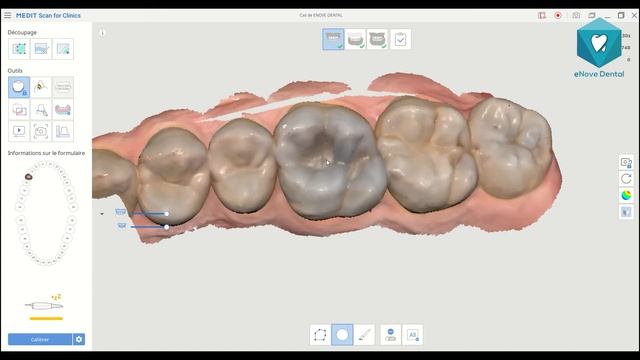Click the Calibrer button
The height and width of the screenshot is (360, 640).
pyautogui.click(x=40, y=339)
